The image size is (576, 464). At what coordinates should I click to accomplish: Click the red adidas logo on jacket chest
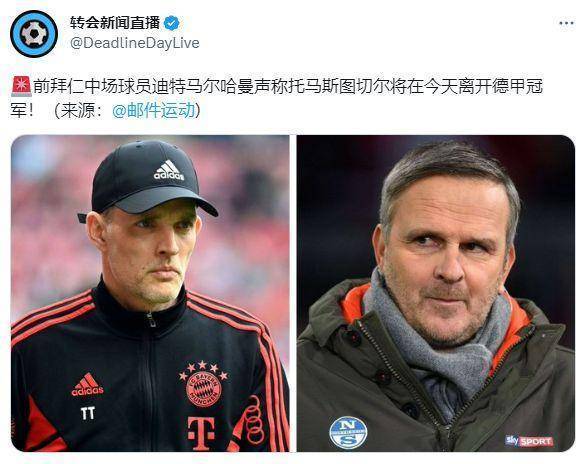click(87, 385)
